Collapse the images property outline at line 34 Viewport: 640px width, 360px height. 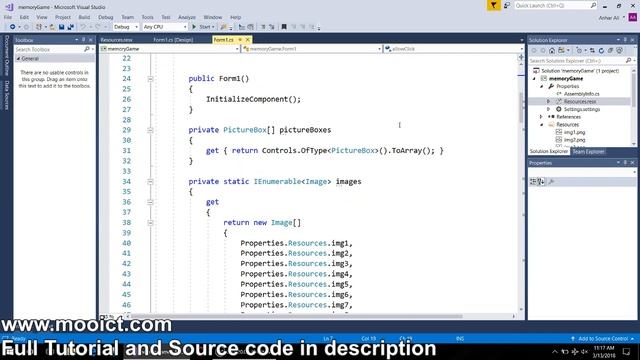coord(150,182)
